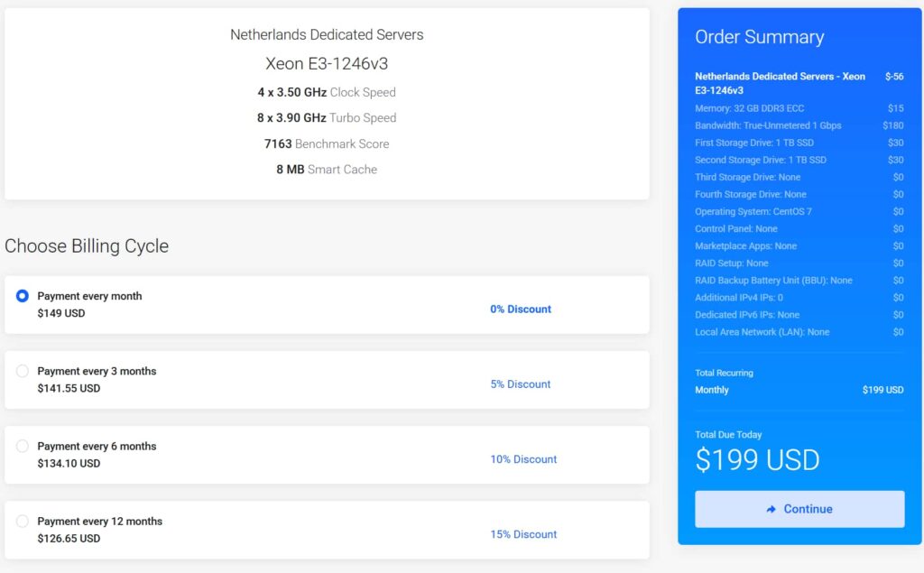The image size is (924, 573).
Task: Select the Payment every 6 months radio
Action: [x=23, y=446]
